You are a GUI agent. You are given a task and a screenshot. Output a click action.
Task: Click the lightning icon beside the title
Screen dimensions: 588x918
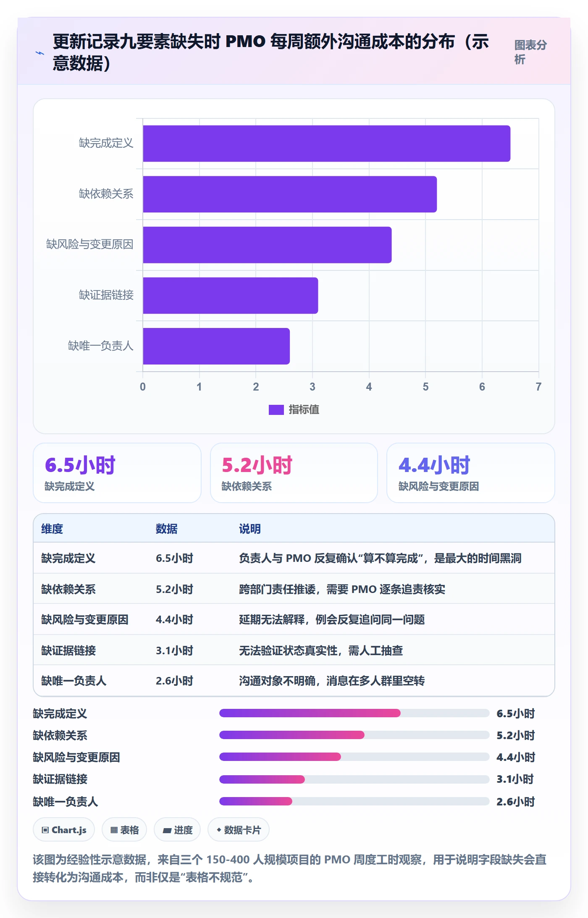[x=40, y=53]
